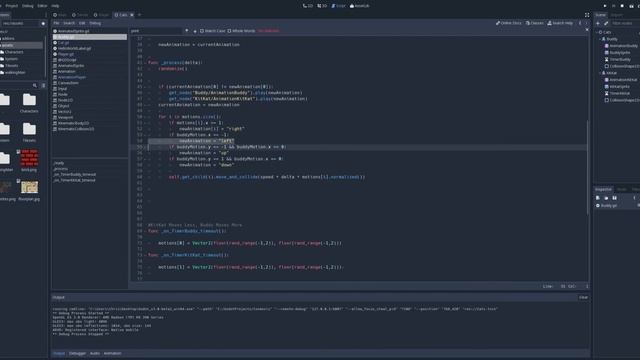Viewport: 640px width, 360px height.
Task: Fold the for loop over motions
Action: (x=145, y=117)
